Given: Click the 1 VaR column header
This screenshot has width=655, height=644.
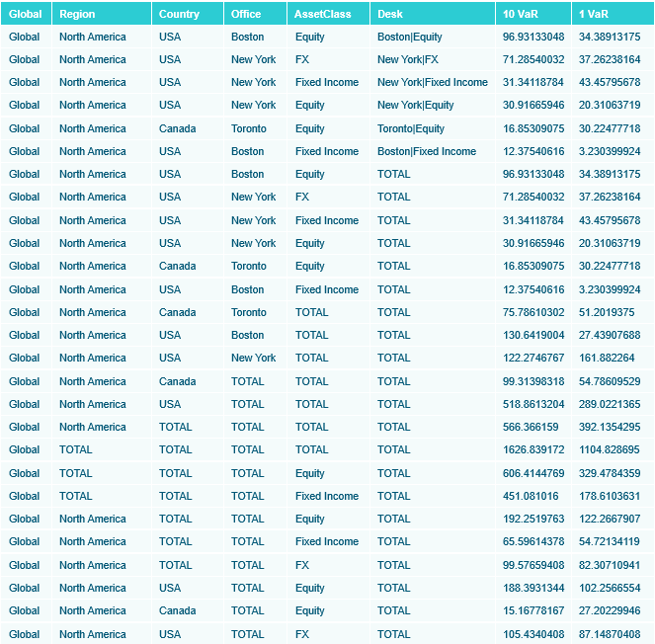Looking at the screenshot, I should click(x=593, y=14).
